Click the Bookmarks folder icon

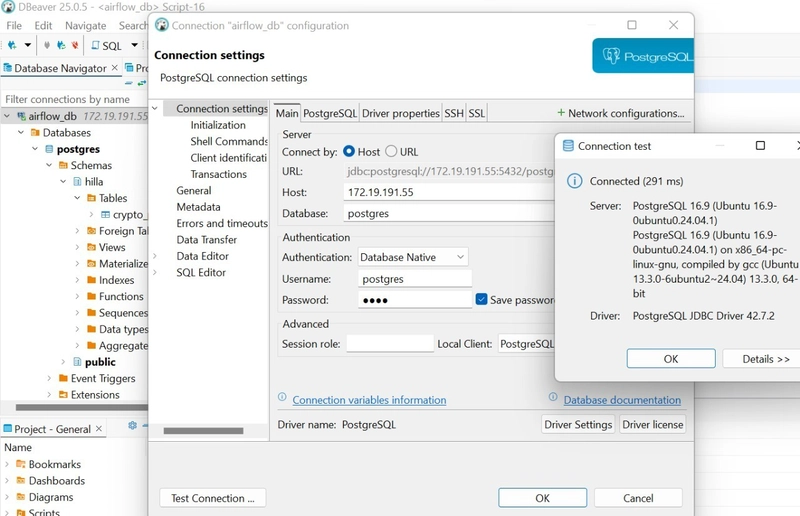[21, 464]
